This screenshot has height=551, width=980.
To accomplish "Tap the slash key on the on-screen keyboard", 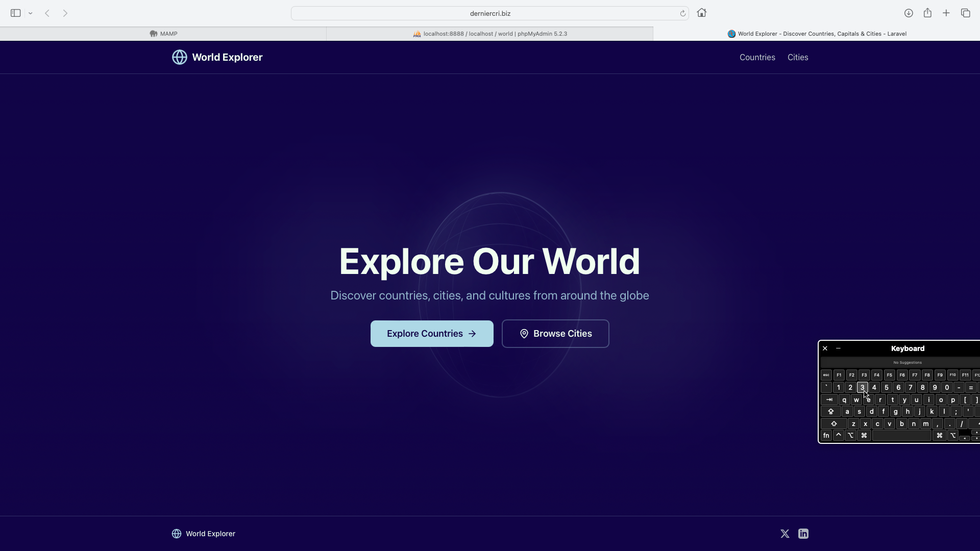I will [962, 423].
